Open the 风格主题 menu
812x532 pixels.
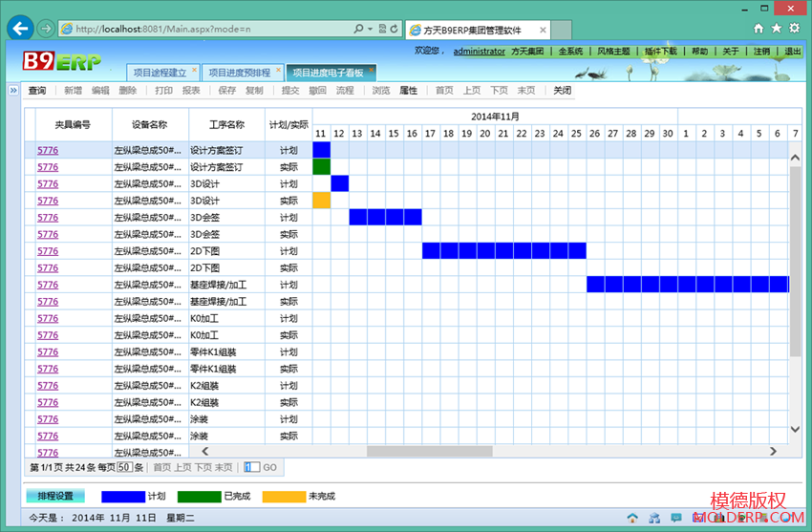[x=613, y=51]
